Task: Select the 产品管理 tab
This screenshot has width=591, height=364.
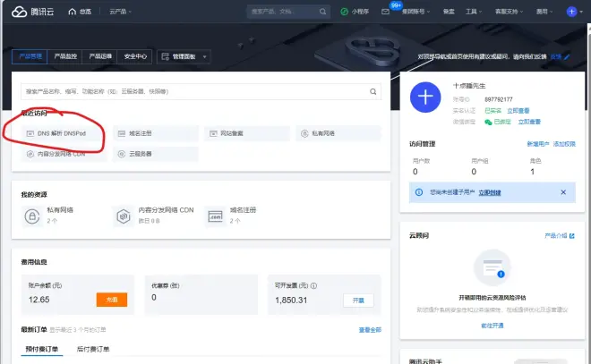Action: click(30, 56)
